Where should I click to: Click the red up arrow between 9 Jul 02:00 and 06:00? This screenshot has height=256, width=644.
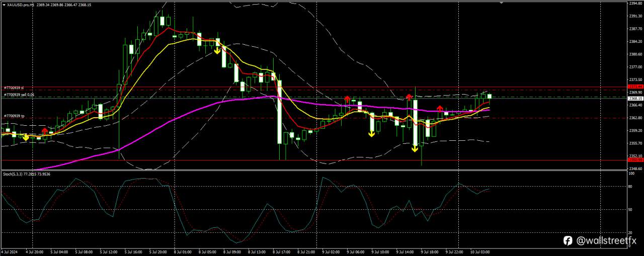[347, 99]
